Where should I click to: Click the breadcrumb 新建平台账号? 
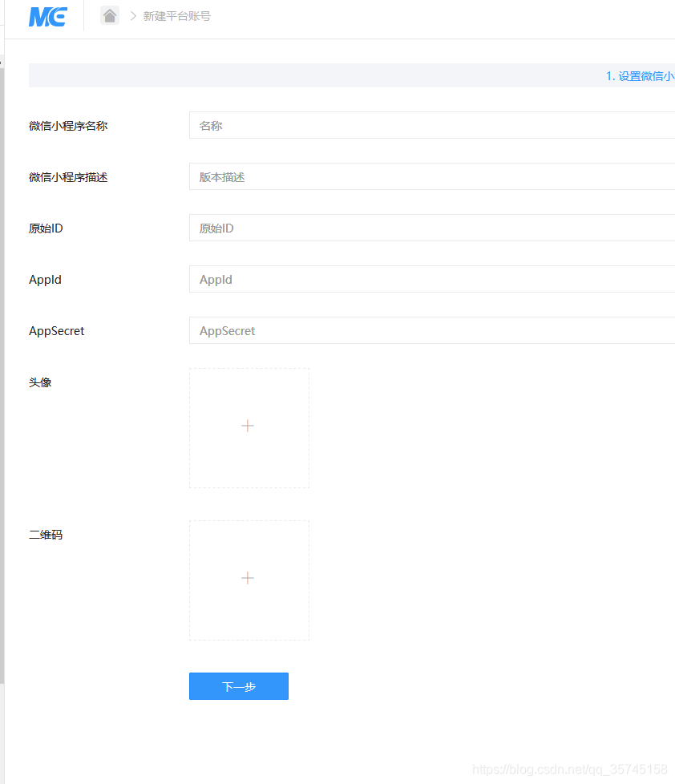tap(177, 16)
